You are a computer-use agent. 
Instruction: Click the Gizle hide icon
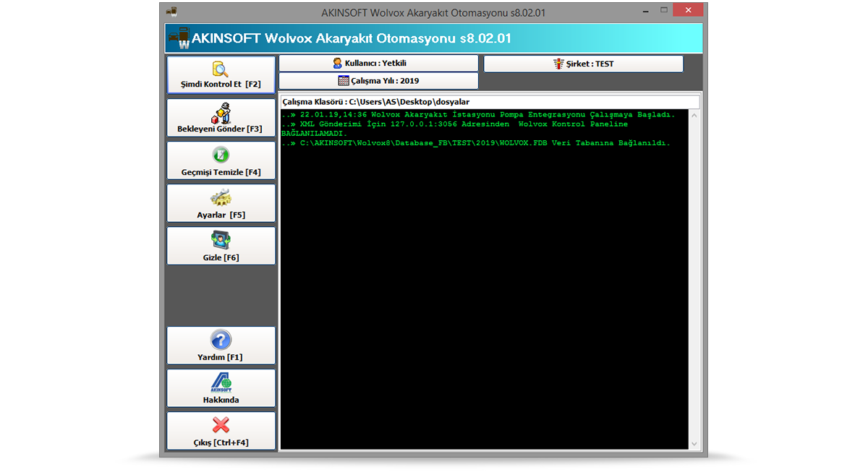click(x=221, y=241)
